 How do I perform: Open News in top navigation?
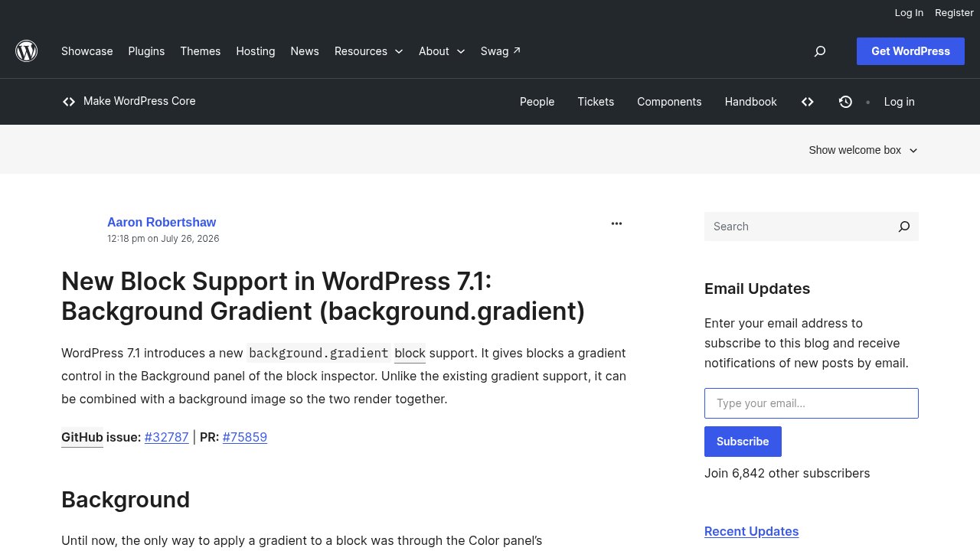point(305,51)
